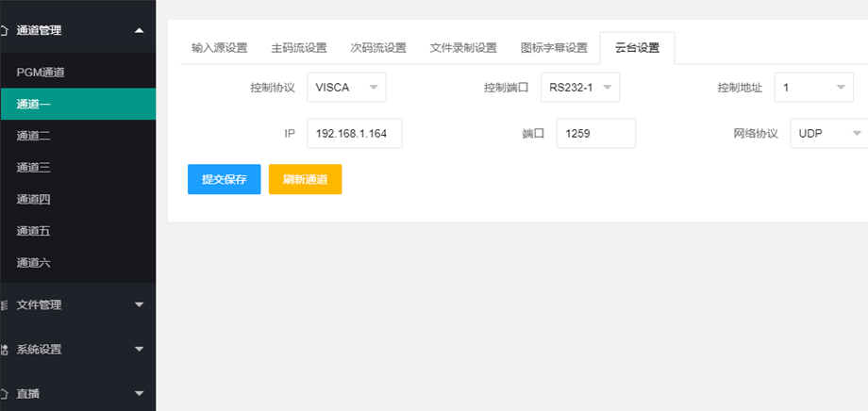Collapse the 通道管理 section using its arrow
The image size is (868, 411).
pos(140,30)
